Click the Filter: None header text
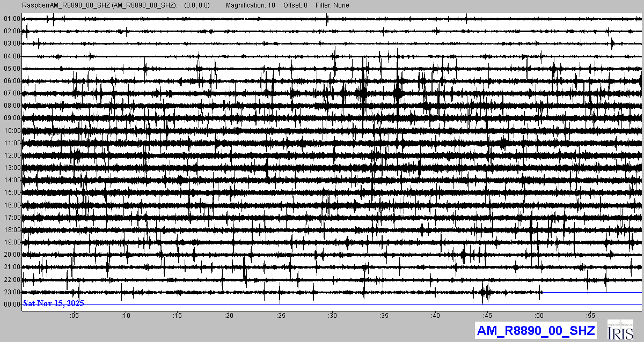Viewport: 644px width, 342px height. pos(331,5)
